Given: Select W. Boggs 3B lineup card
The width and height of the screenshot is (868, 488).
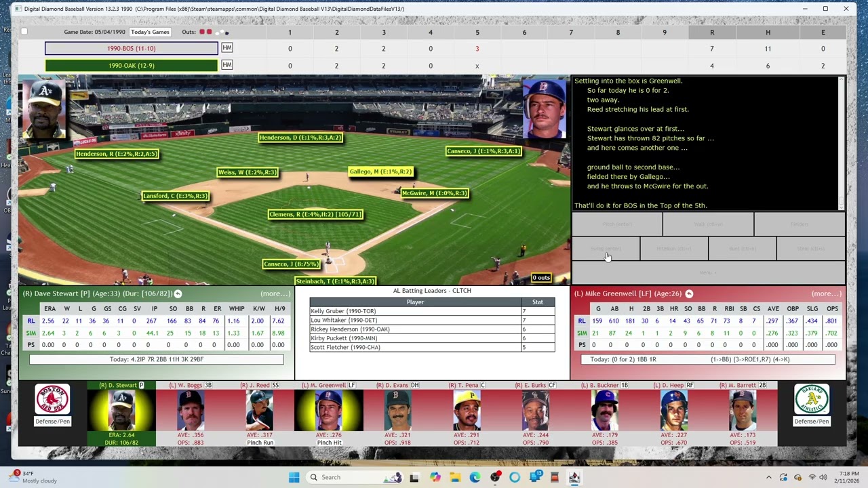Looking at the screenshot, I should coord(191,413).
